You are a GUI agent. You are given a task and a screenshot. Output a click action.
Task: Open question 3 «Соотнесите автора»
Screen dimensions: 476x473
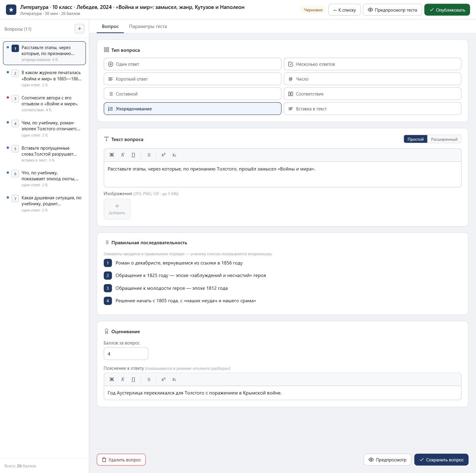pos(44,104)
